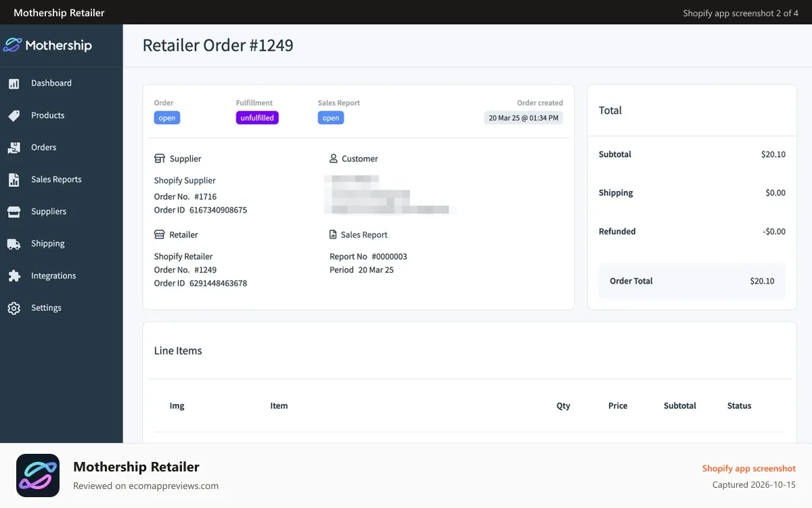Click the person icon beside Customer heading

coord(334,158)
